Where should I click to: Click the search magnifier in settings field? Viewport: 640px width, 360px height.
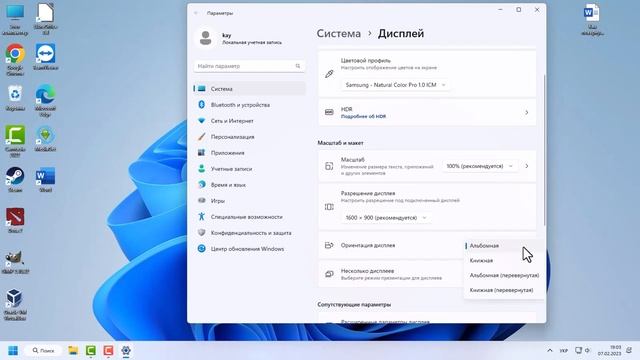298,66
